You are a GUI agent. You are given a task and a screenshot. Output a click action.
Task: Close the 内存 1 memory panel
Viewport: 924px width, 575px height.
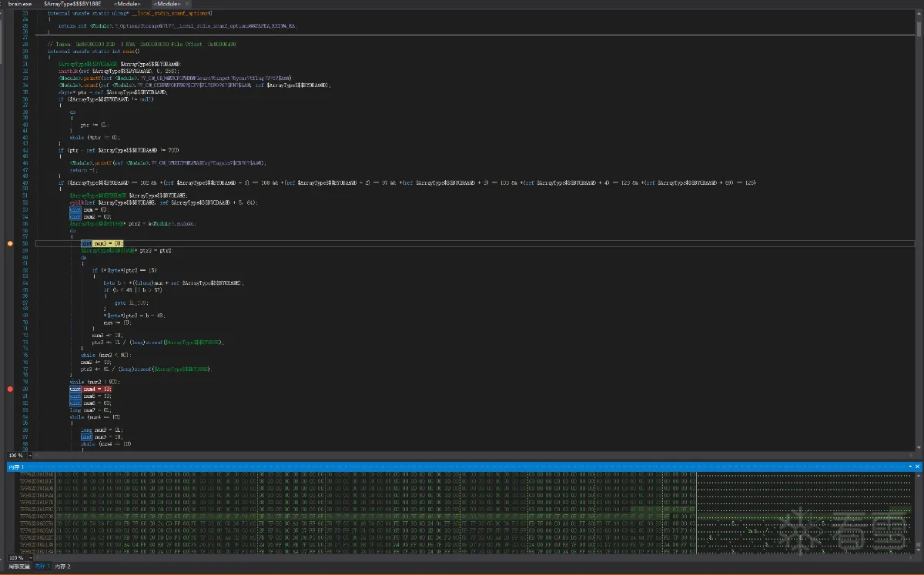coord(918,467)
